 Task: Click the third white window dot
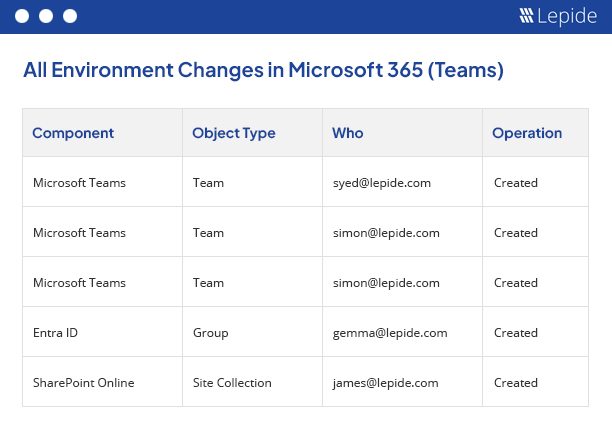point(70,16)
